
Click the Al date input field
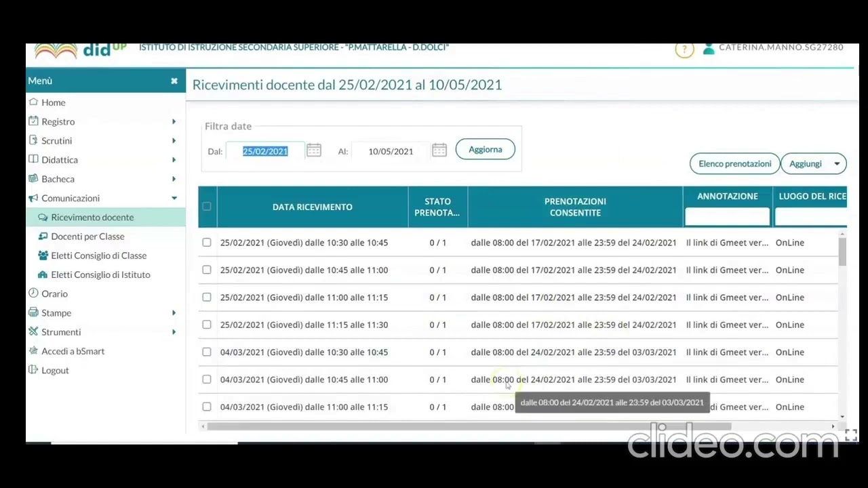[391, 151]
